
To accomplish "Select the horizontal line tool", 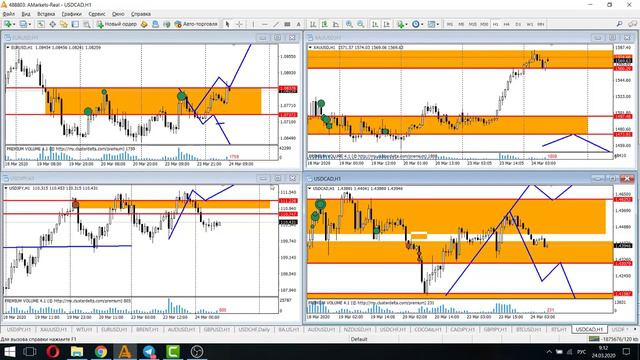I will coord(264,24).
